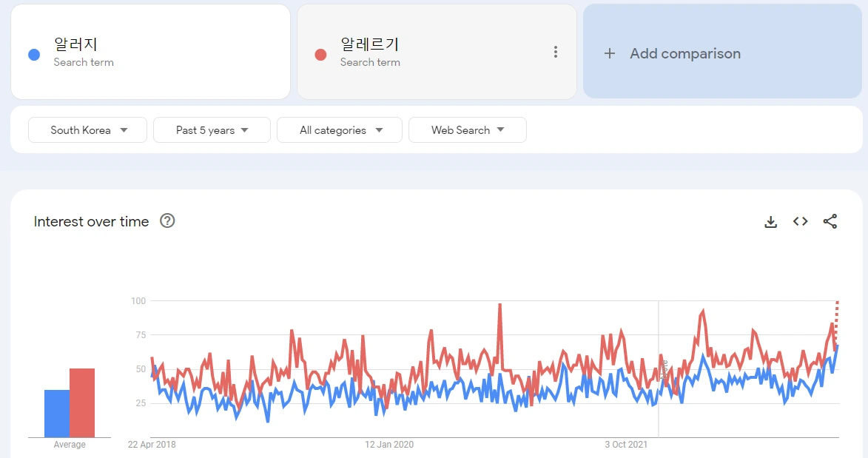
Task: Open help tooltip beside Interest over time
Action: [x=167, y=221]
